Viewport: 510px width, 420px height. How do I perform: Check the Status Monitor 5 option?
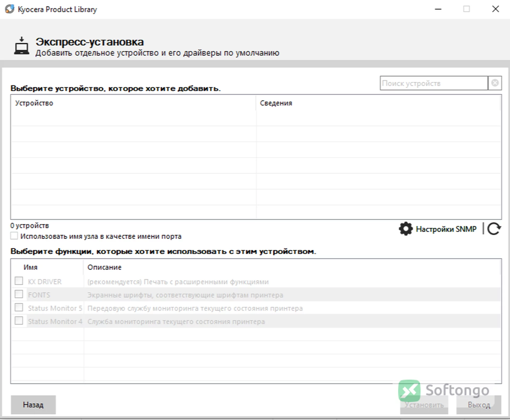(19, 307)
